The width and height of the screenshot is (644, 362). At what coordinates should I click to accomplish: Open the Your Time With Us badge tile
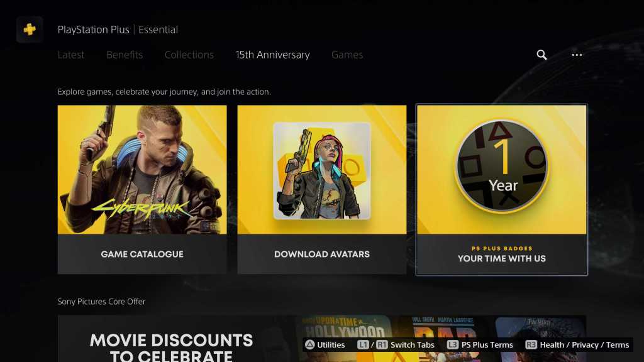501,190
